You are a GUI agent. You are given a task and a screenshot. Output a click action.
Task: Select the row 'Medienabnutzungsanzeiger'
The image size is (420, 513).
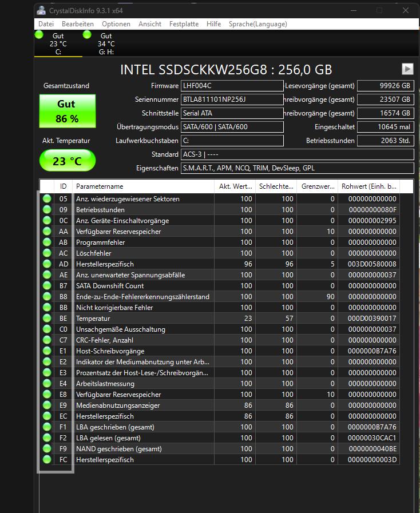(219, 405)
